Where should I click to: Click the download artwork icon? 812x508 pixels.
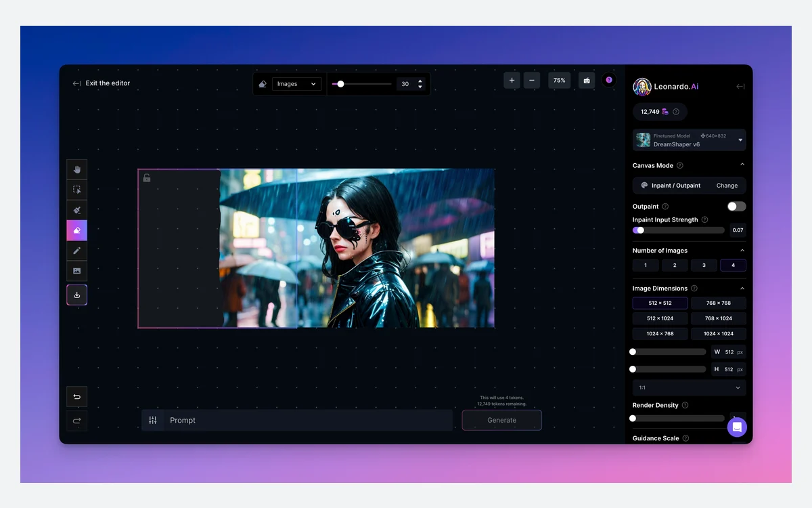click(76, 295)
